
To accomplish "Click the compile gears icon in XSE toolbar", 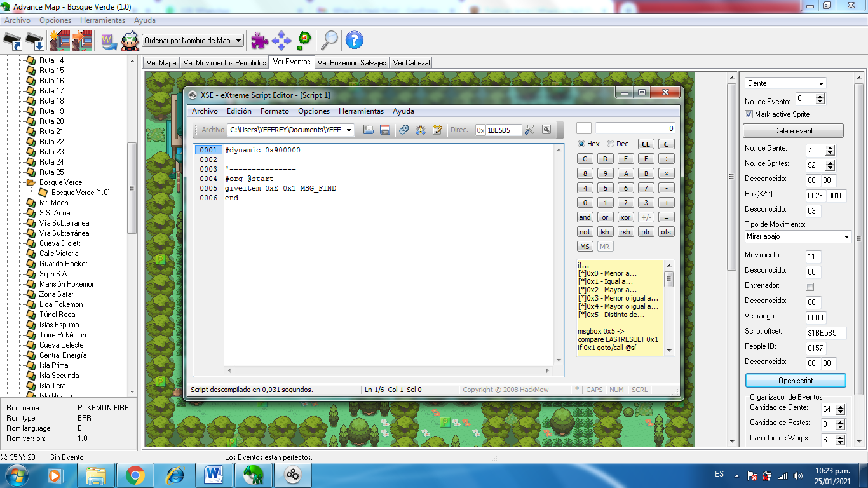I will click(x=403, y=130).
